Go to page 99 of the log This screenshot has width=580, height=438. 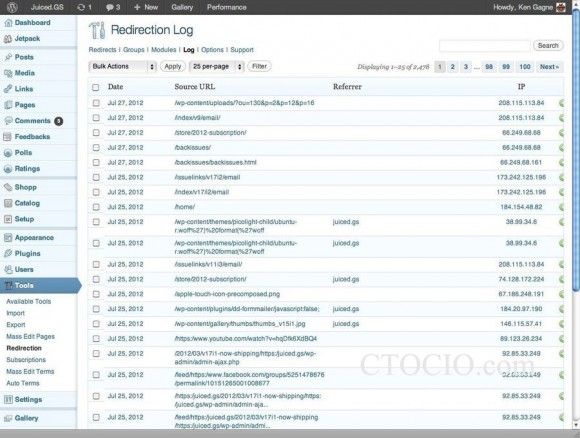coord(506,67)
